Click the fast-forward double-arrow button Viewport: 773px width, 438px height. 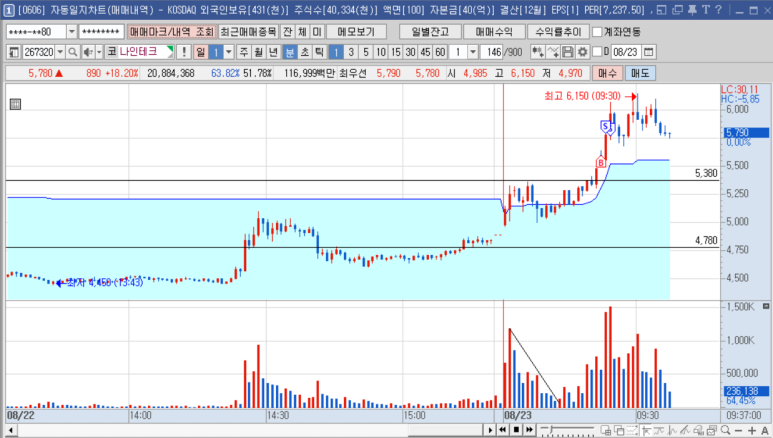pyautogui.click(x=529, y=430)
